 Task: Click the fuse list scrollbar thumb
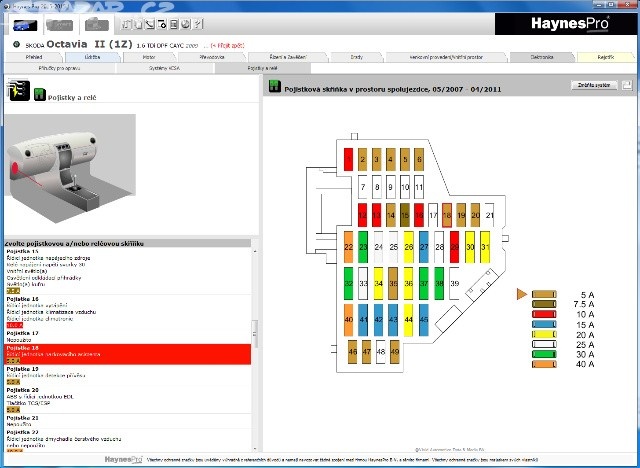coord(255,334)
